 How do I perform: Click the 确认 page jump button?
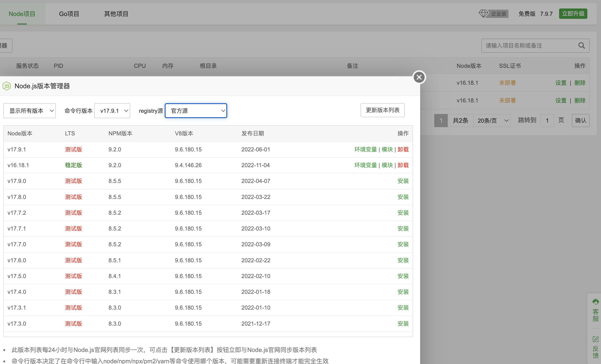tap(581, 121)
